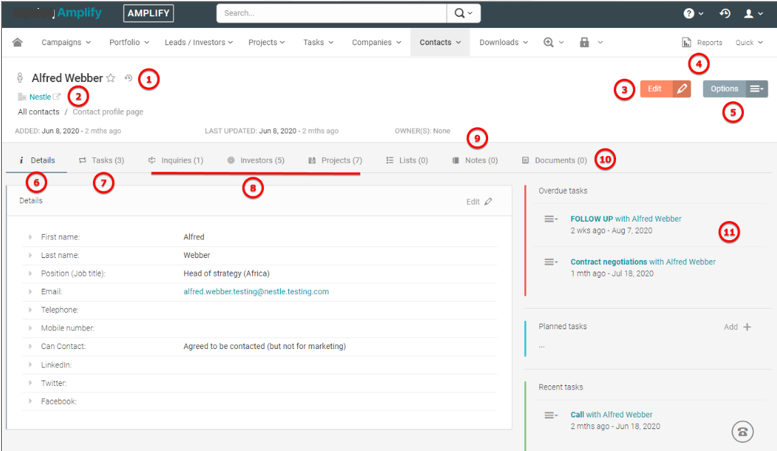Screen dimensions: 777x451
Task: Click the orange Edit button label
Action: [x=655, y=89]
